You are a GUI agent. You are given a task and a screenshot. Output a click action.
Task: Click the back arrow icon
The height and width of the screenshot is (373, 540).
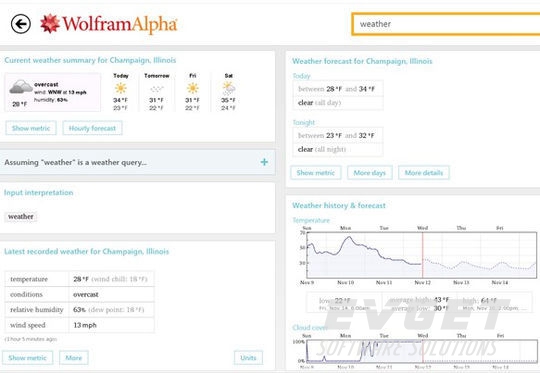click(21, 24)
